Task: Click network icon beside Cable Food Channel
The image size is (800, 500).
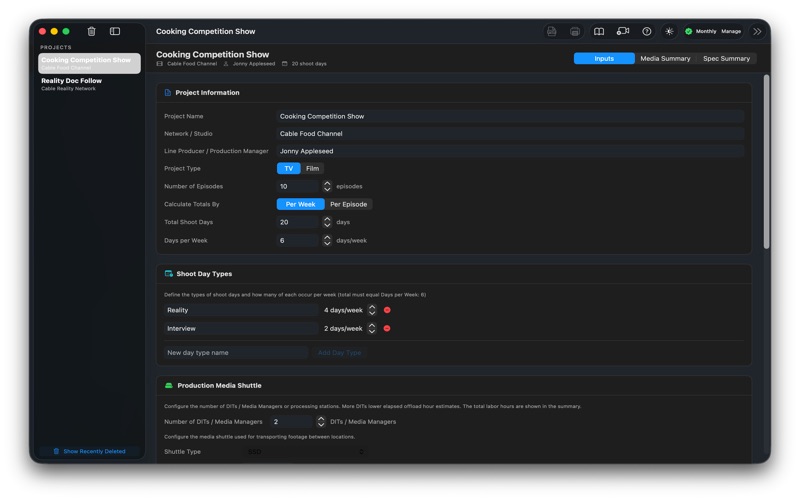Action: pos(160,64)
